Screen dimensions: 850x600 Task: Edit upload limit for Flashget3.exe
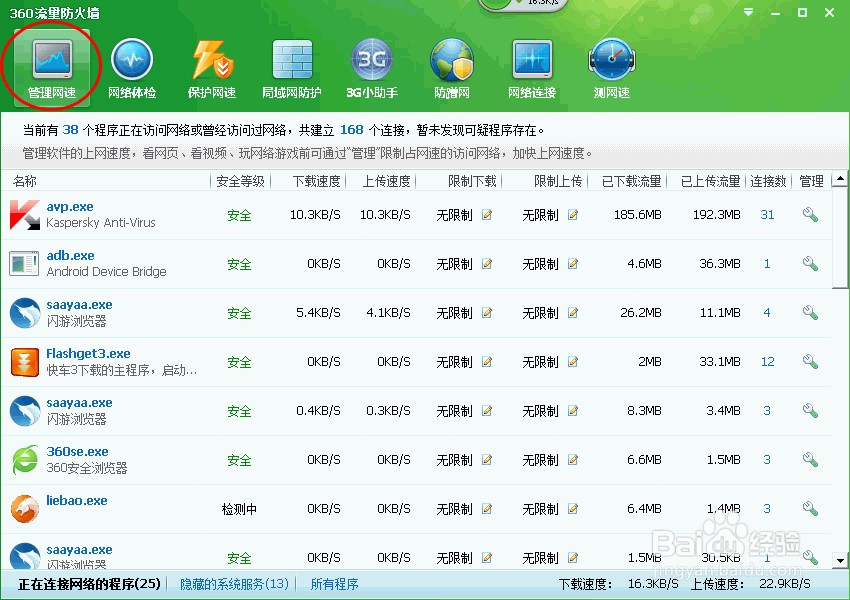(572, 362)
